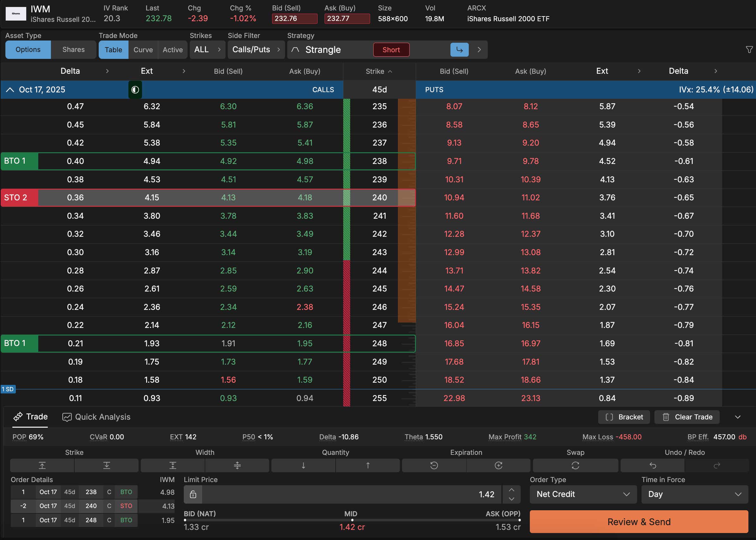Click the expiration theme toggle circle icon
This screenshot has width=756, height=540.
pyautogui.click(x=135, y=90)
